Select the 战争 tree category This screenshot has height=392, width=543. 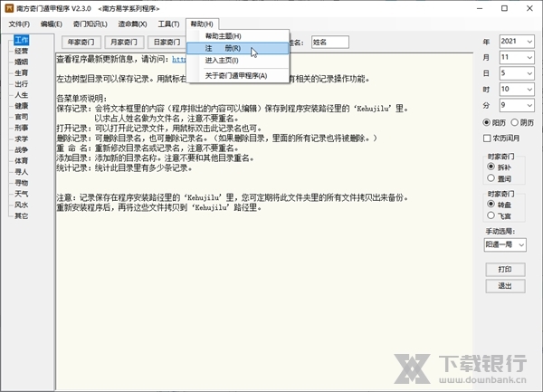pos(21,150)
